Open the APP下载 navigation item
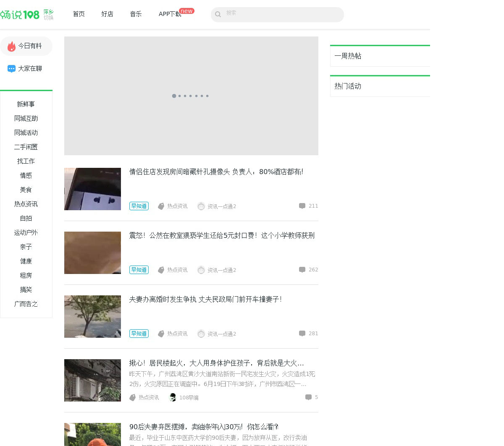This screenshot has height=446, width=504. (170, 14)
